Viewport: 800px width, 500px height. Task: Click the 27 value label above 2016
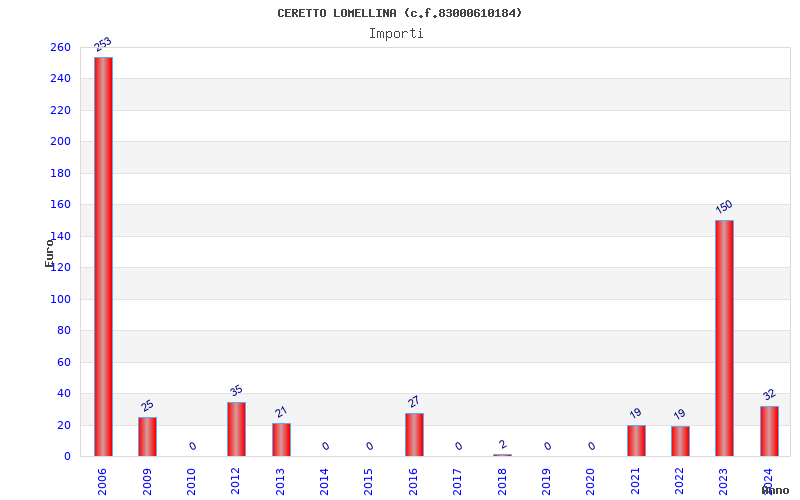click(x=414, y=402)
